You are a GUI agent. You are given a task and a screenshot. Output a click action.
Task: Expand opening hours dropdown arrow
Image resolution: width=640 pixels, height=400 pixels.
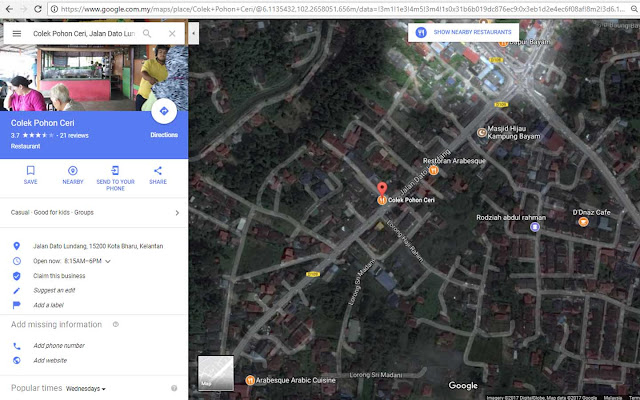click(x=108, y=261)
